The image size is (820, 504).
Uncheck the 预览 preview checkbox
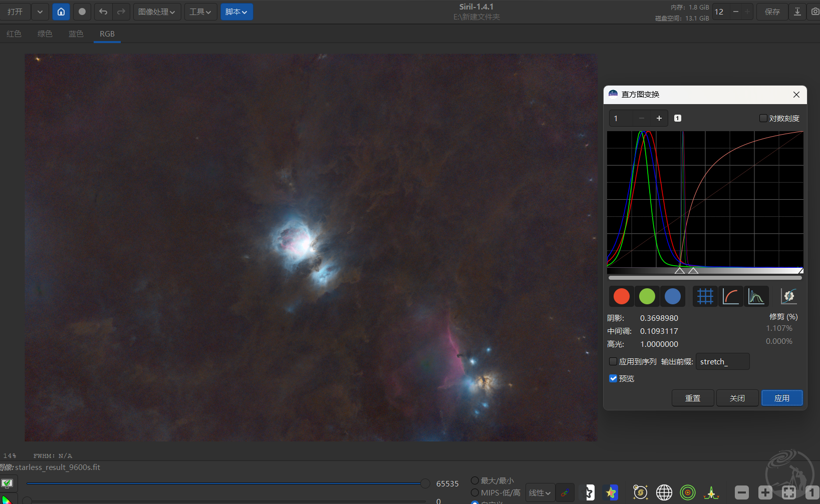613,378
